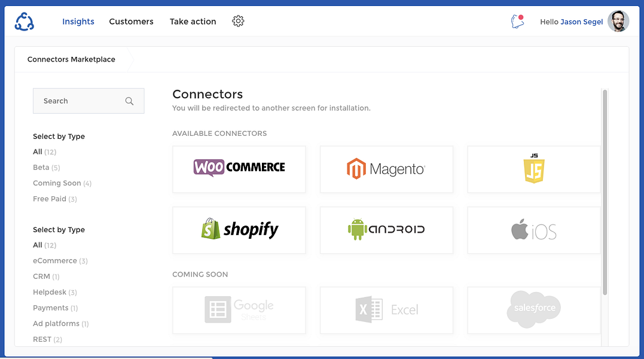Filter connectors by Beta (5)
The width and height of the screenshot is (644, 359).
click(47, 167)
